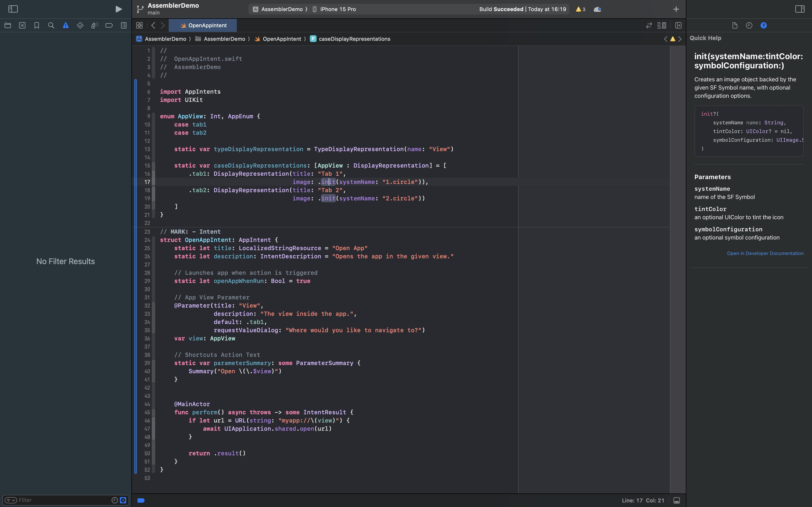812x507 pixels.
Task: Run the app with the Play button
Action: 118,9
